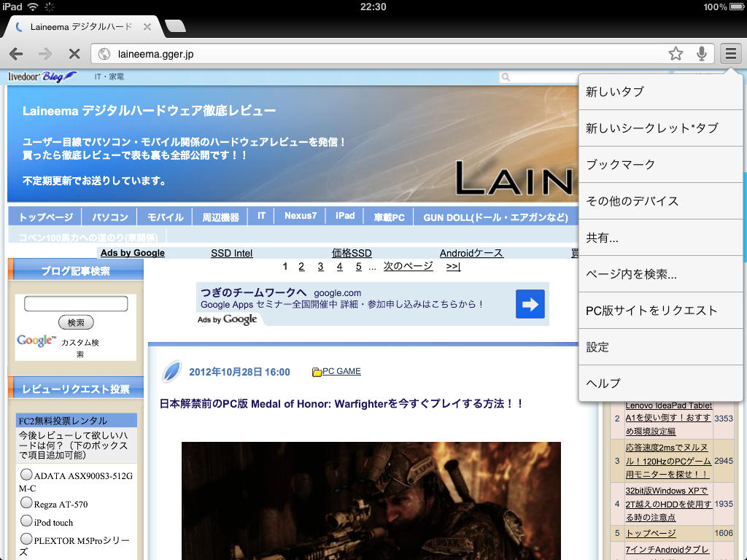Open the SSD Intel ad link
This screenshot has height=560, width=747.
click(x=231, y=253)
